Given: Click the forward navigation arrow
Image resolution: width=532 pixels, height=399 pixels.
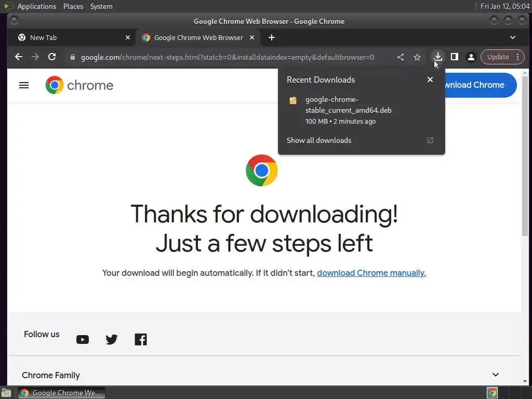Looking at the screenshot, I should [35, 57].
